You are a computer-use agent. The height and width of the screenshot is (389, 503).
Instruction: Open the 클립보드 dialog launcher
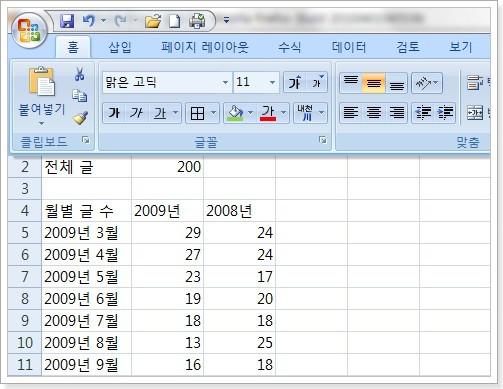point(86,140)
